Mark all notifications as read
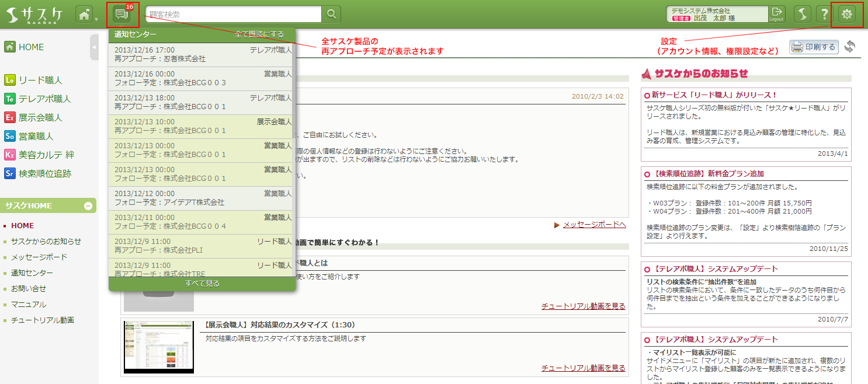 (x=259, y=34)
